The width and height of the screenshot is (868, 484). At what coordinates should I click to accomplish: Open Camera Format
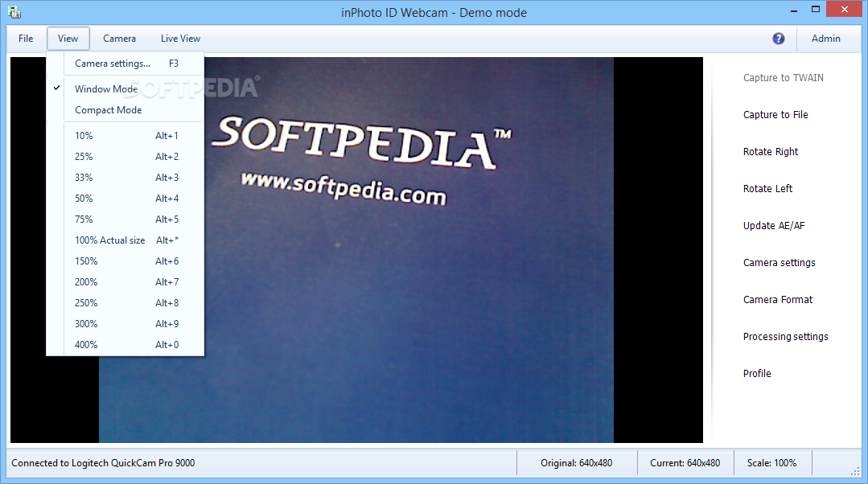pyautogui.click(x=777, y=300)
